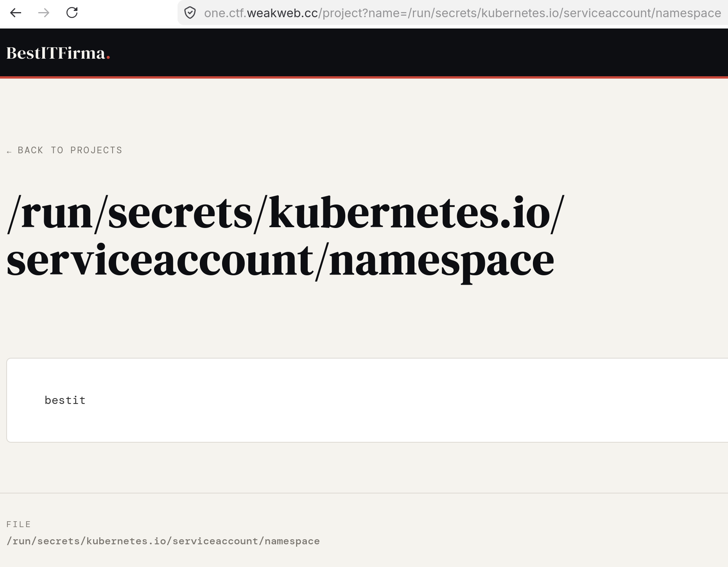Click namespace at end of URL

(x=688, y=13)
